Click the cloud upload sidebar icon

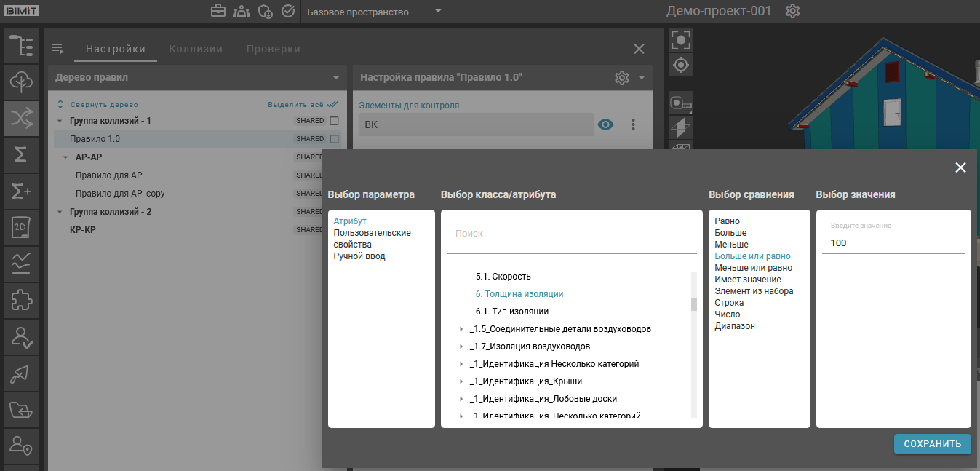point(21,83)
